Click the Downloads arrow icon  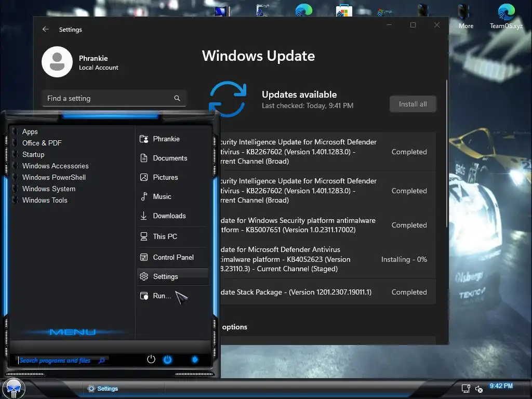144,216
